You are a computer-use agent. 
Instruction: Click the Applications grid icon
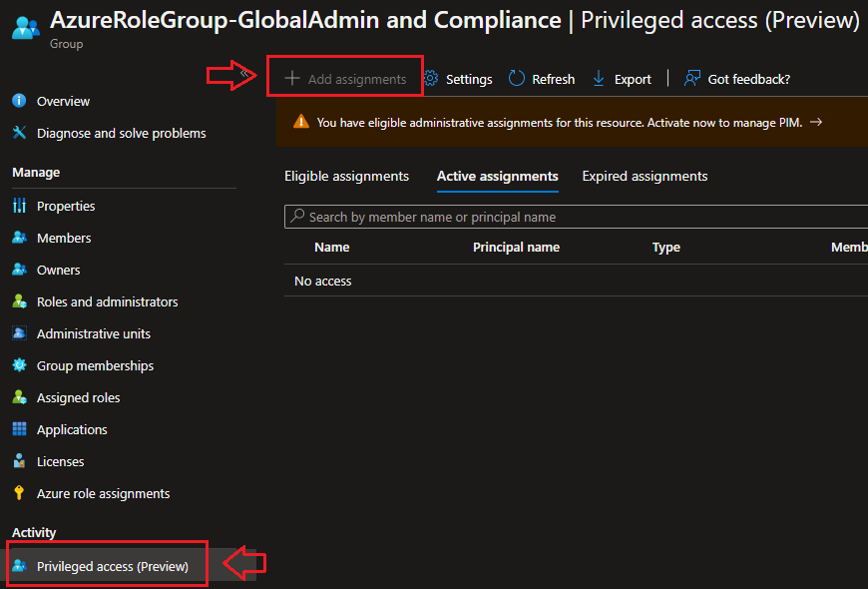tap(19, 429)
